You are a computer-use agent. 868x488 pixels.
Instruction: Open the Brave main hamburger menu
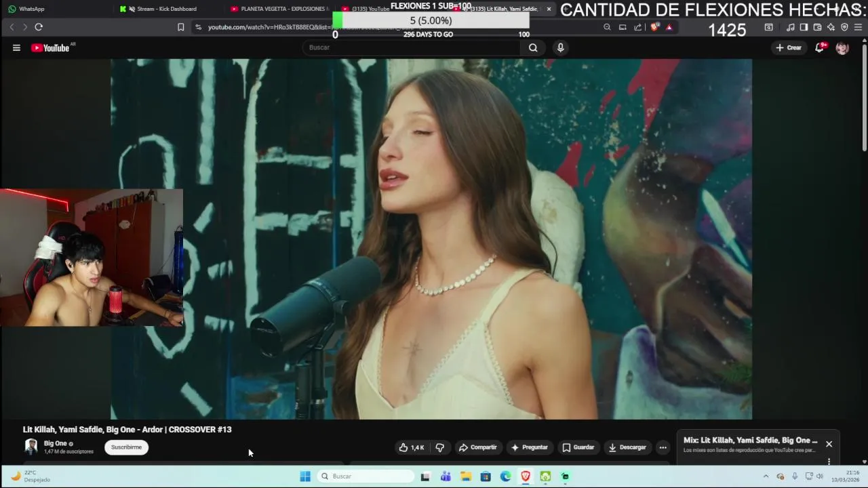[858, 27]
